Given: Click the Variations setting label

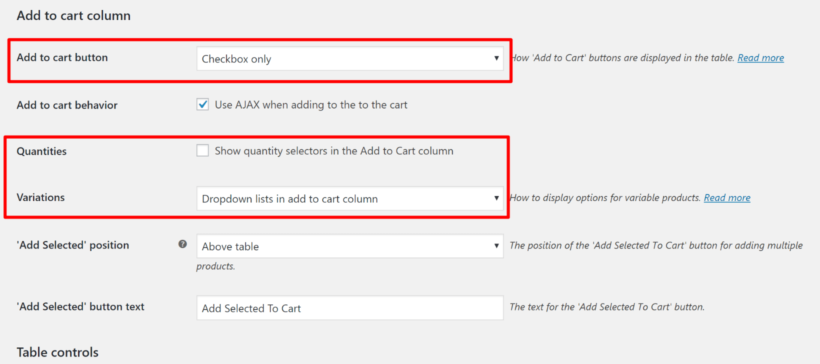Looking at the screenshot, I should coord(41,197).
